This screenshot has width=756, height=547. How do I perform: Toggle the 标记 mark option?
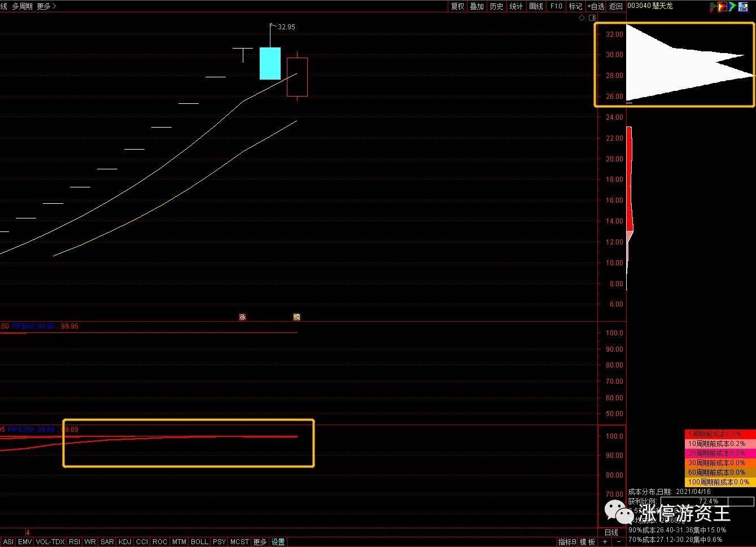(575, 6)
